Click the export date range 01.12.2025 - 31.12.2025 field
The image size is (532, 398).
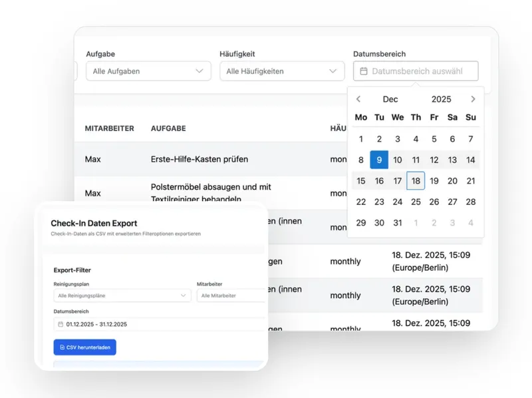[160, 324]
